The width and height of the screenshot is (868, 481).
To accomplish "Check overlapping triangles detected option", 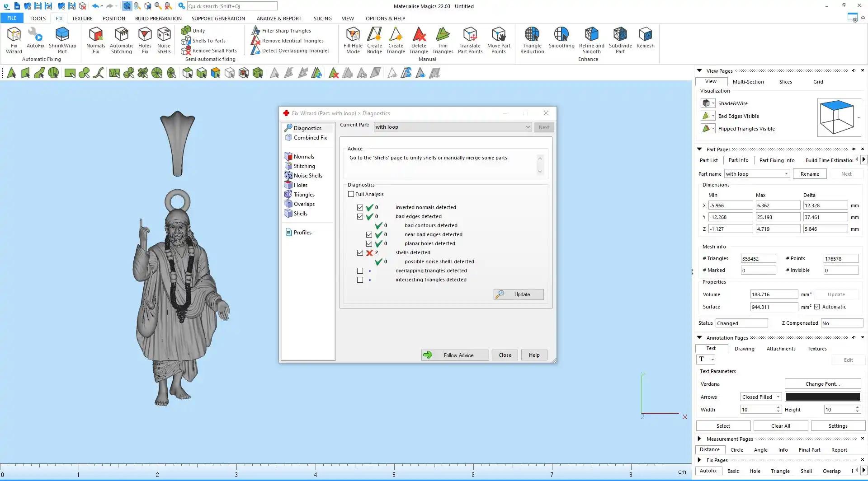I will (360, 271).
